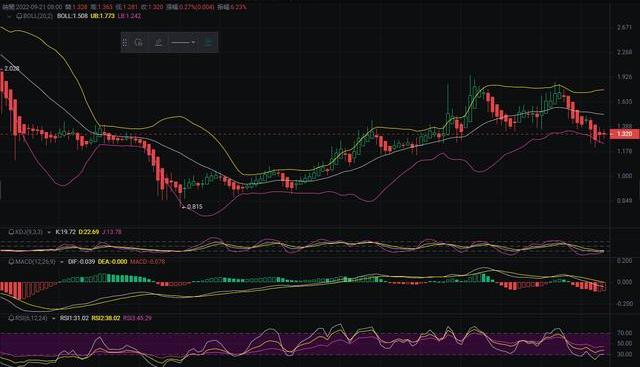Open MACD(12,26,9) indicator settings label
This screenshot has height=367, width=640.
tap(35, 262)
